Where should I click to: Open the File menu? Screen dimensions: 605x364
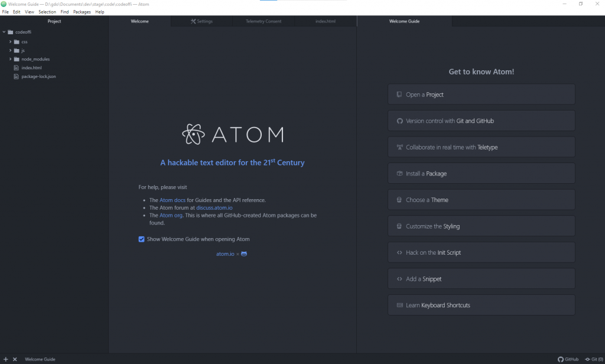[5, 12]
